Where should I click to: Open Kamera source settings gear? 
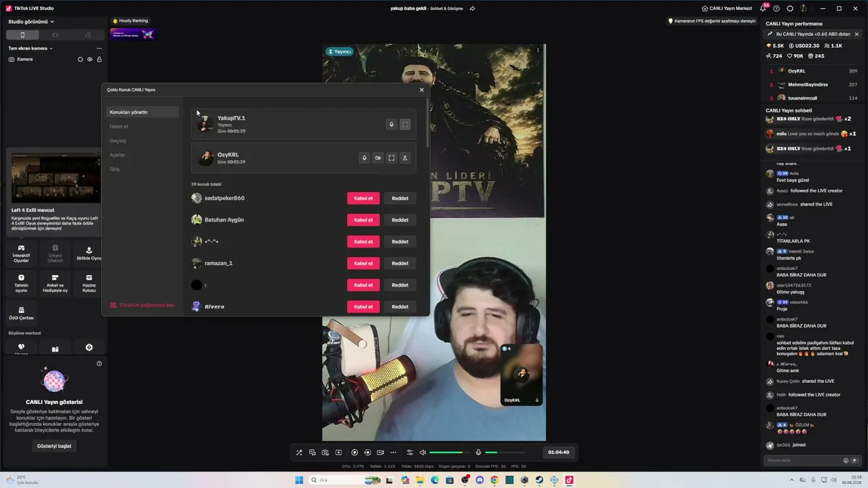coord(80,59)
